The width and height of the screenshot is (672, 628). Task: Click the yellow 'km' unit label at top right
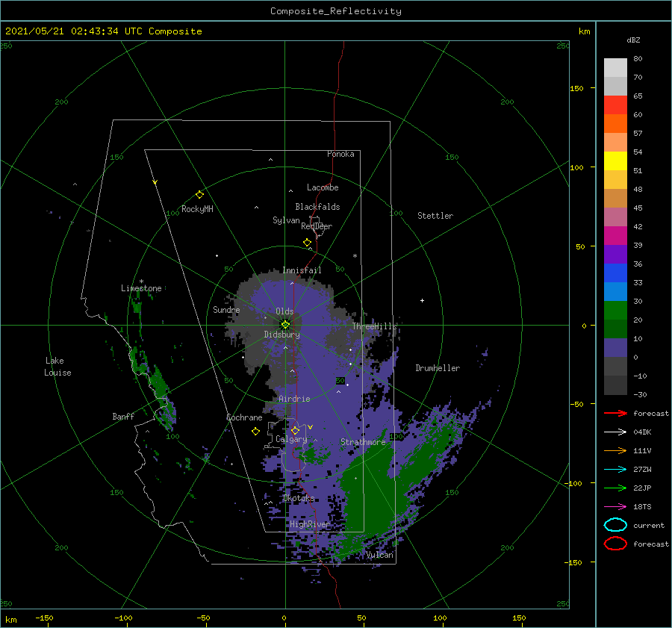(584, 31)
